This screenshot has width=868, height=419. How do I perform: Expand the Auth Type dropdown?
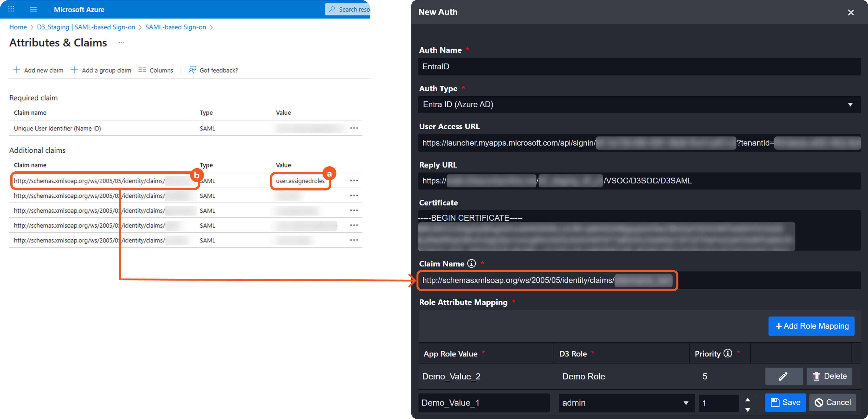click(x=850, y=105)
